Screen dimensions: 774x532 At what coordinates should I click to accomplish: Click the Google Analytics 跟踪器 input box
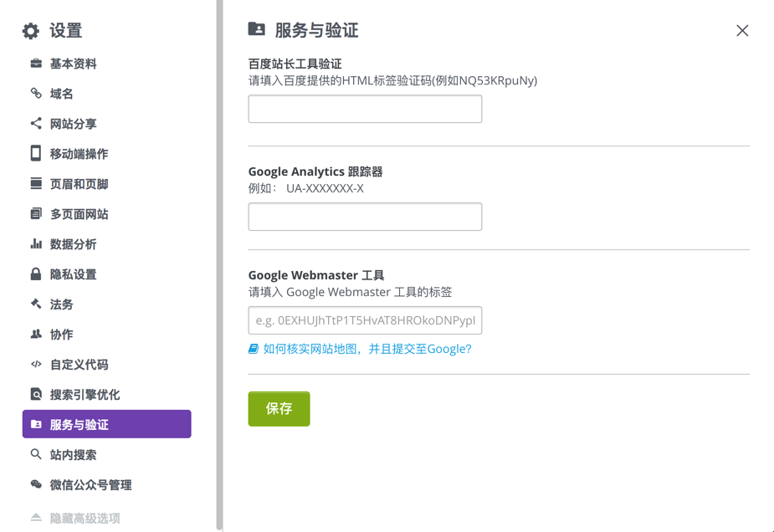[x=365, y=217]
